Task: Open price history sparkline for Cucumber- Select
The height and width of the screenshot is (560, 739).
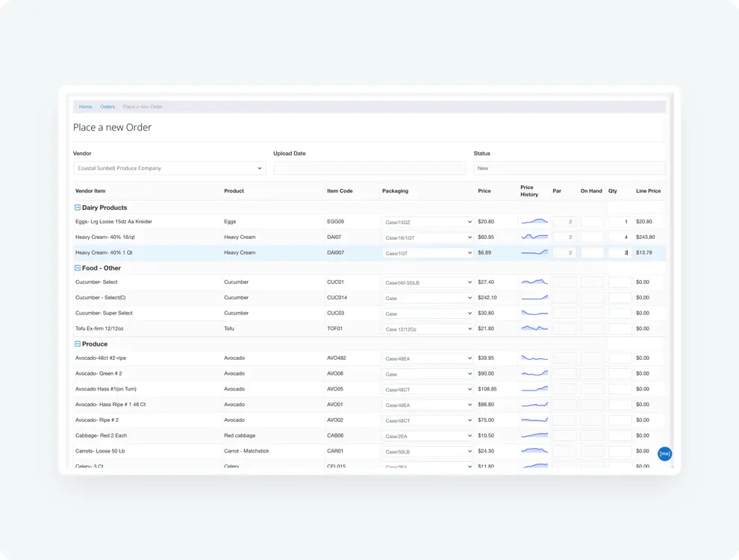Action: [x=534, y=282]
